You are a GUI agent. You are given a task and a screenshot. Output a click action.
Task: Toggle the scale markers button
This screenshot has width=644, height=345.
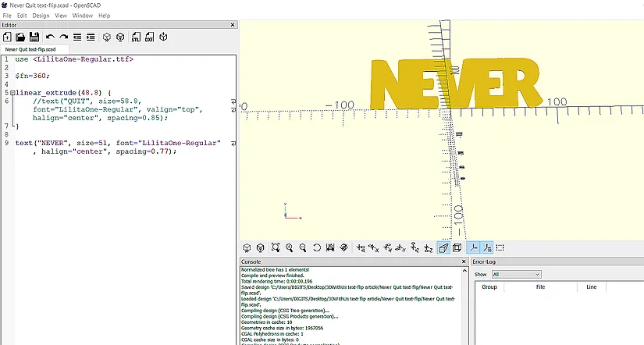[487, 247]
